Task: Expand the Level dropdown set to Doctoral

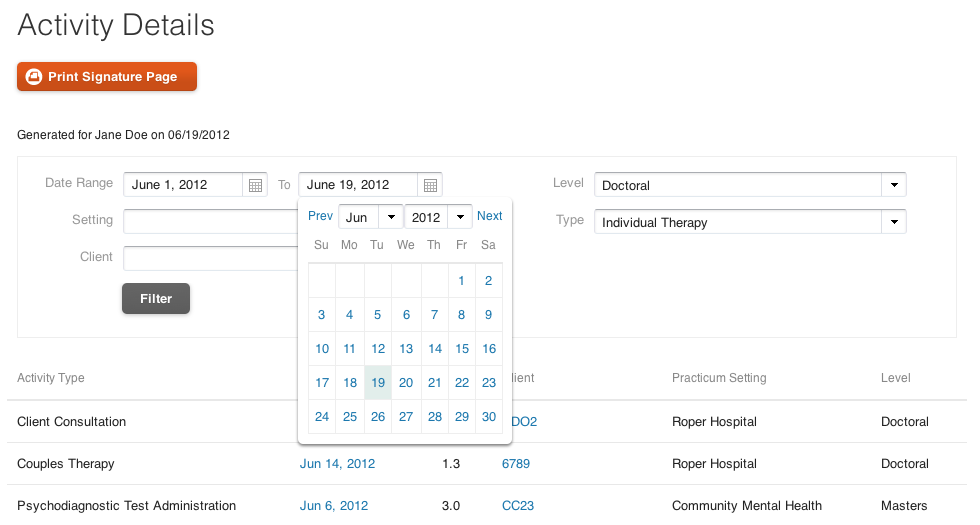Action: point(750,185)
